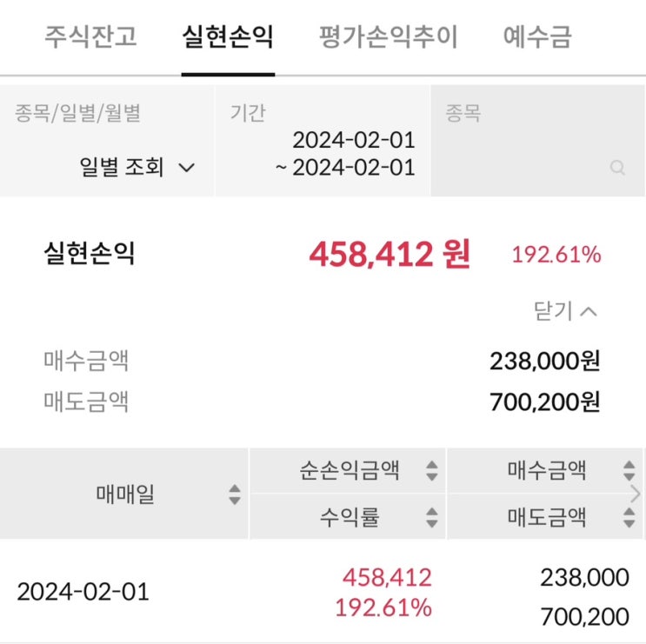Click the magnifier search icon
The image size is (646, 644).
(617, 168)
